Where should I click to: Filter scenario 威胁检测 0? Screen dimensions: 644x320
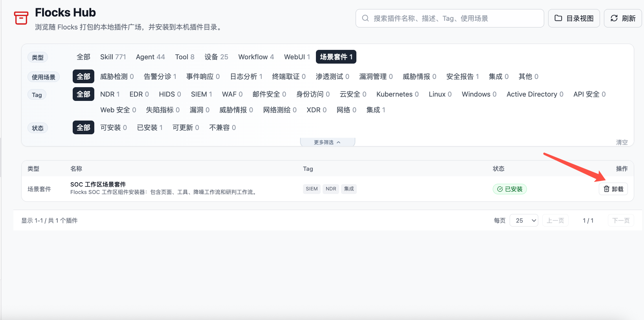[x=117, y=77]
